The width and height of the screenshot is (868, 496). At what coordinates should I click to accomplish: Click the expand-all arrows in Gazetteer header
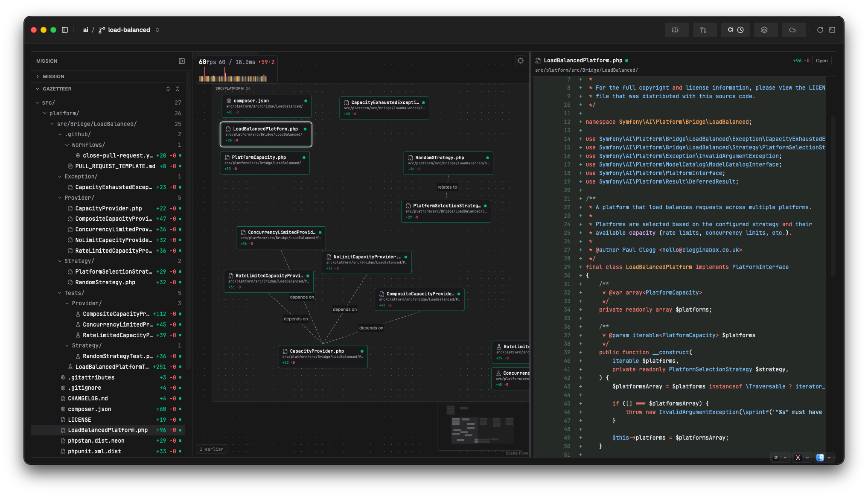(168, 89)
